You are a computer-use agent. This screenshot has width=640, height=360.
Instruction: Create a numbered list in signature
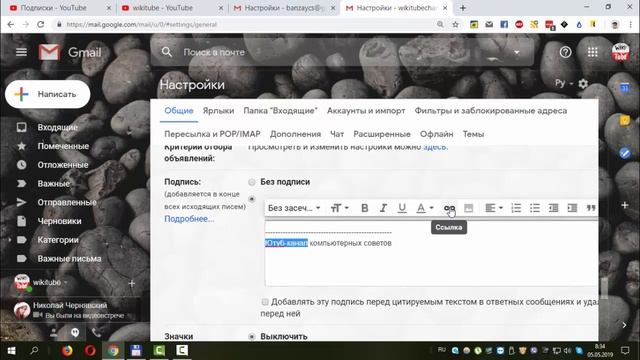(516, 208)
